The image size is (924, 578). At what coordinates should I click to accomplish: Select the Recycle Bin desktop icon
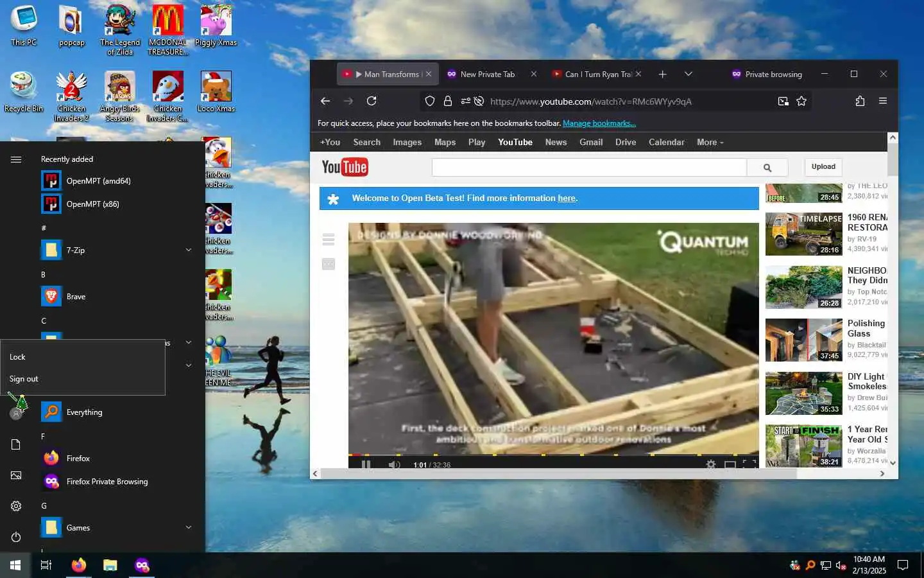click(x=24, y=92)
